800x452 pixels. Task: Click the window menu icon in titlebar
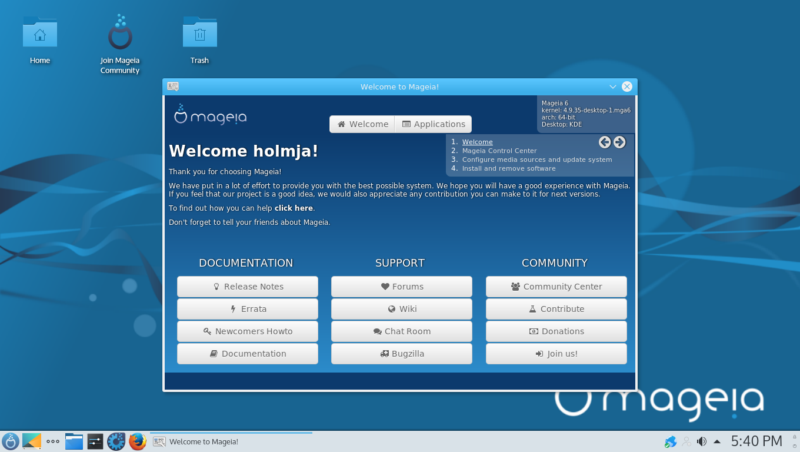pyautogui.click(x=173, y=86)
